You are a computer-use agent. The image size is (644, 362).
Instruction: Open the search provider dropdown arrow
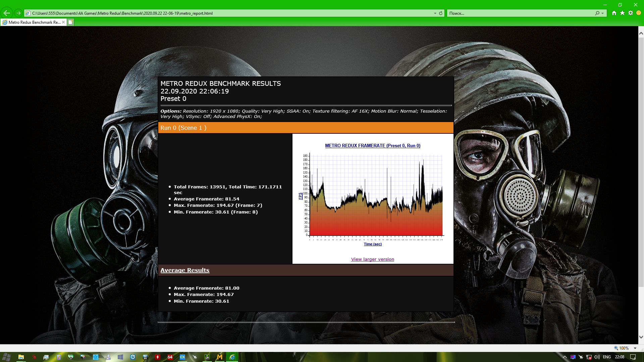pyautogui.click(x=603, y=13)
